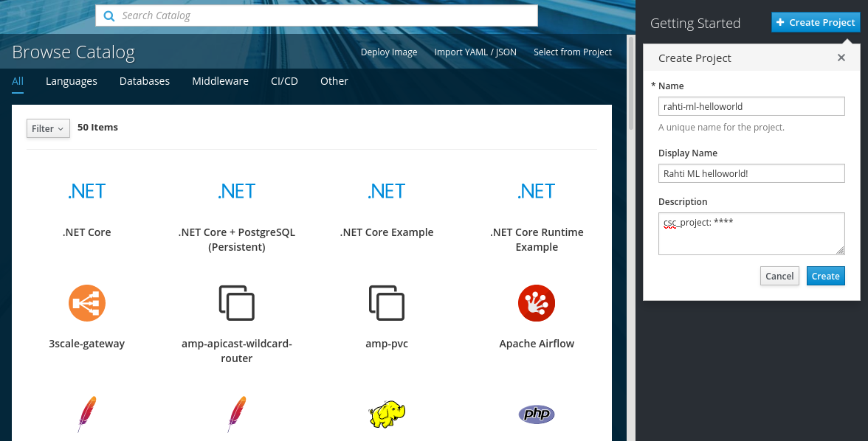Open the PHP logo catalog item
This screenshot has width=868, height=441.
tap(537, 414)
